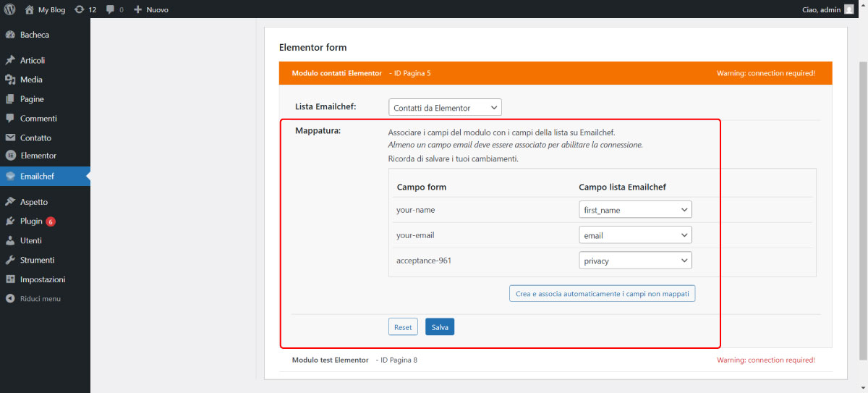Screen dimensions: 868x393
Task: Open the email mapping dropdown
Action: click(635, 235)
